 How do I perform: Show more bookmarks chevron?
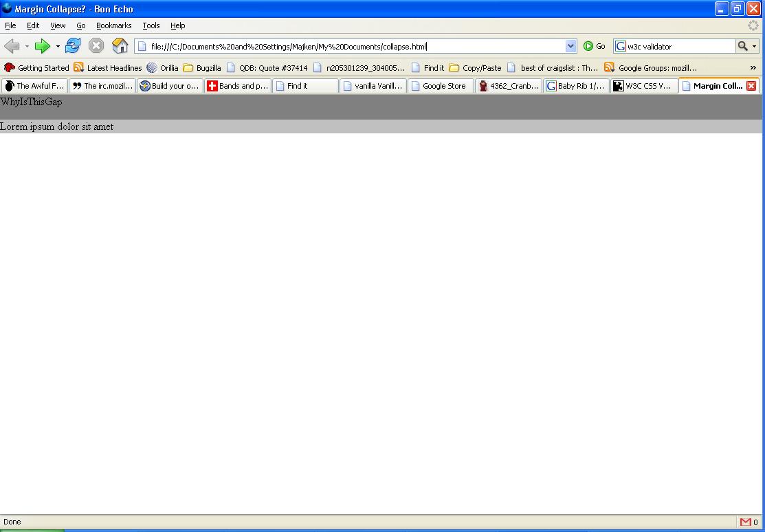(x=753, y=67)
